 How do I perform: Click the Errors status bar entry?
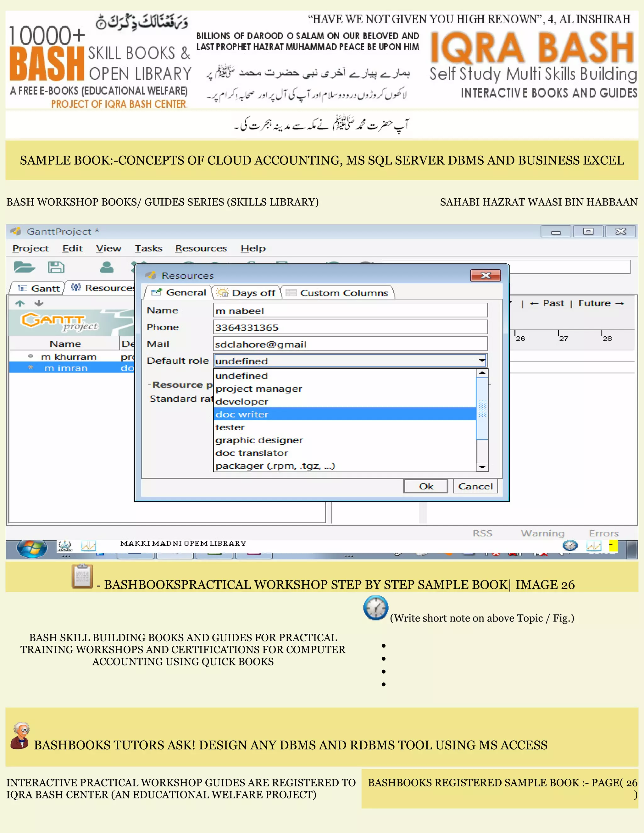[603, 533]
